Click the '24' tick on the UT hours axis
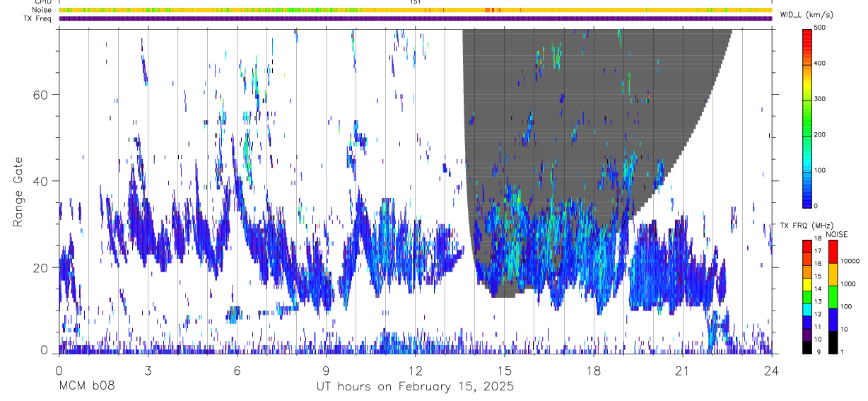 point(772,371)
